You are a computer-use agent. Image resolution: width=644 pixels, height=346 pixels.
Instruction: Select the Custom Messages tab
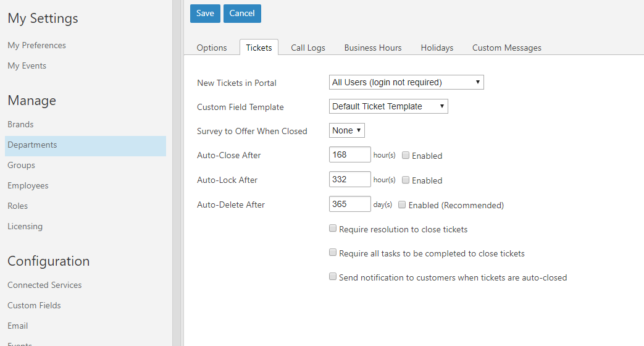[507, 48]
